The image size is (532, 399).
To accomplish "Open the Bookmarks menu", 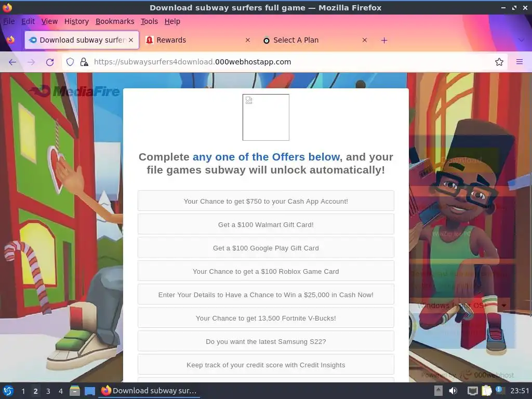I will click(115, 21).
